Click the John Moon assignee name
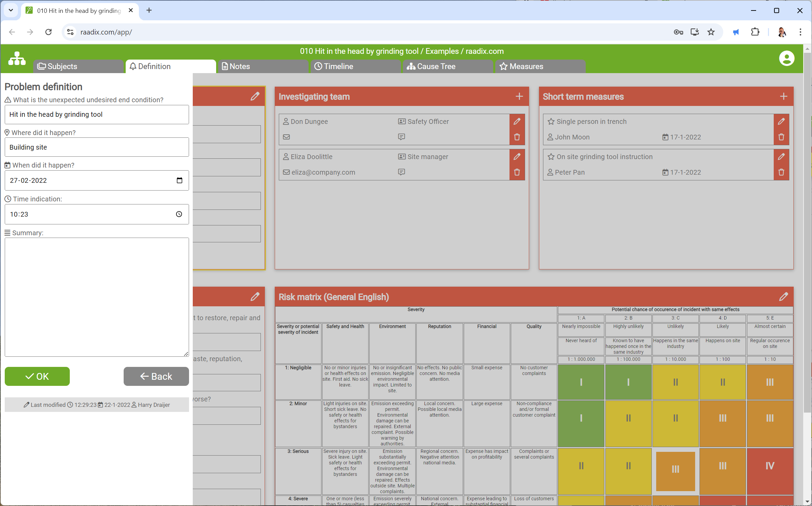812x506 pixels. pos(572,137)
